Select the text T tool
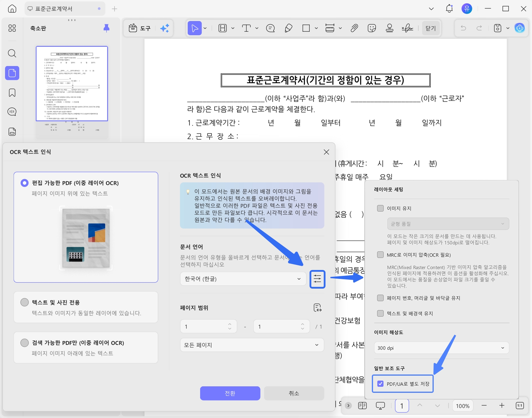 [x=246, y=28]
